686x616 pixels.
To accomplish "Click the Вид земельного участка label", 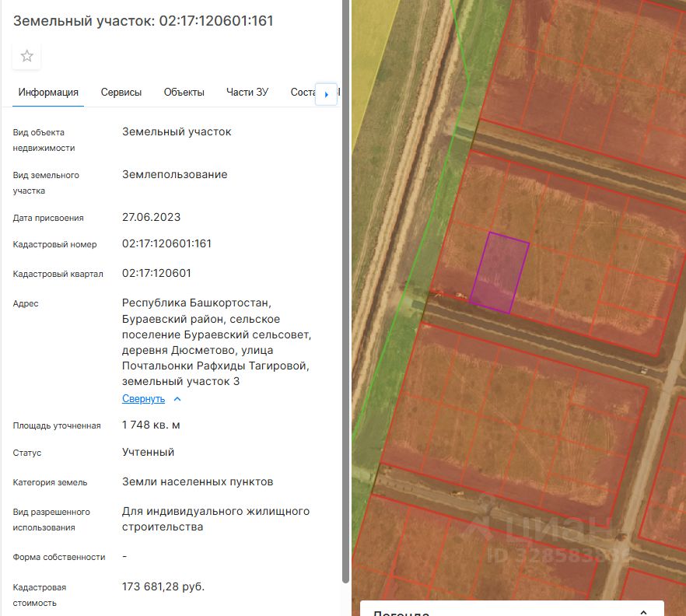I will 46,183.
